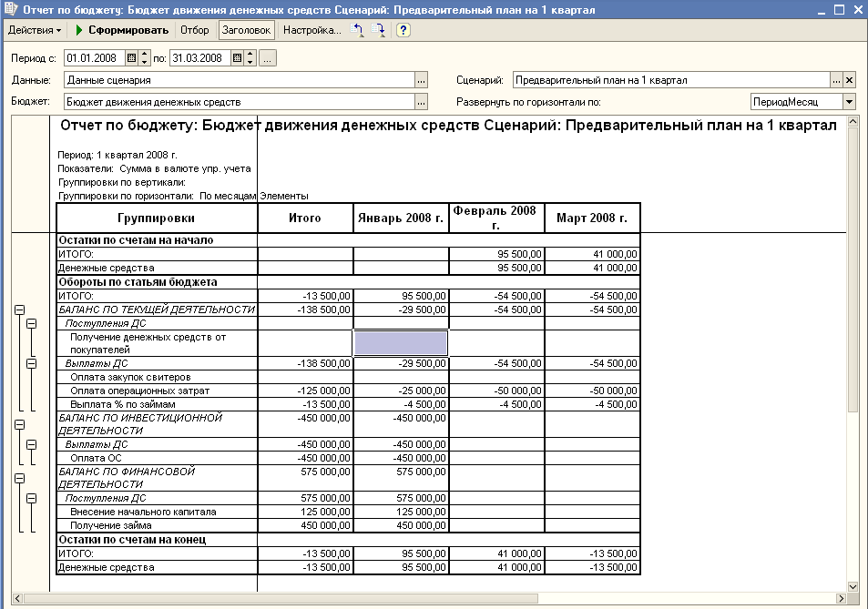Click the -50 000,00 February cell
This screenshot has height=609, width=868.
tap(496, 391)
